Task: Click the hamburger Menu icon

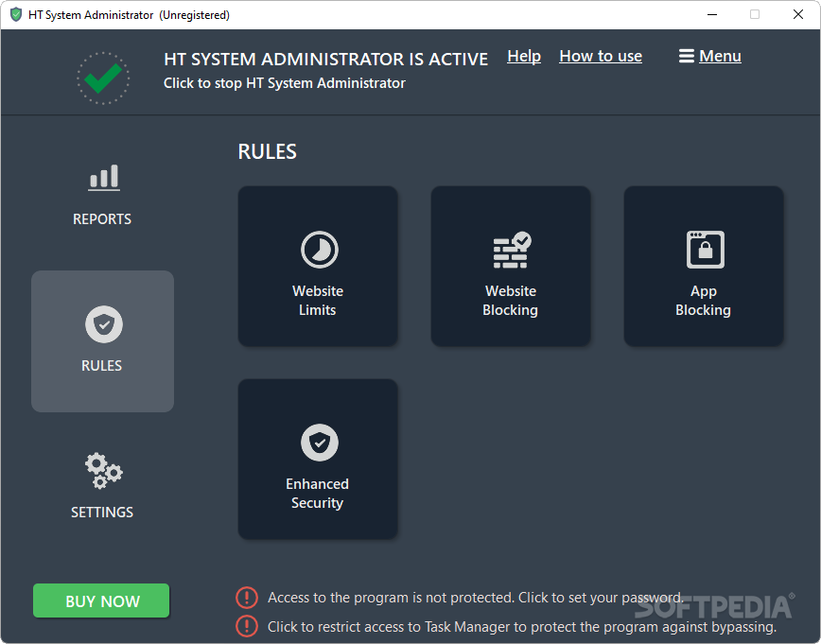Action: click(687, 56)
